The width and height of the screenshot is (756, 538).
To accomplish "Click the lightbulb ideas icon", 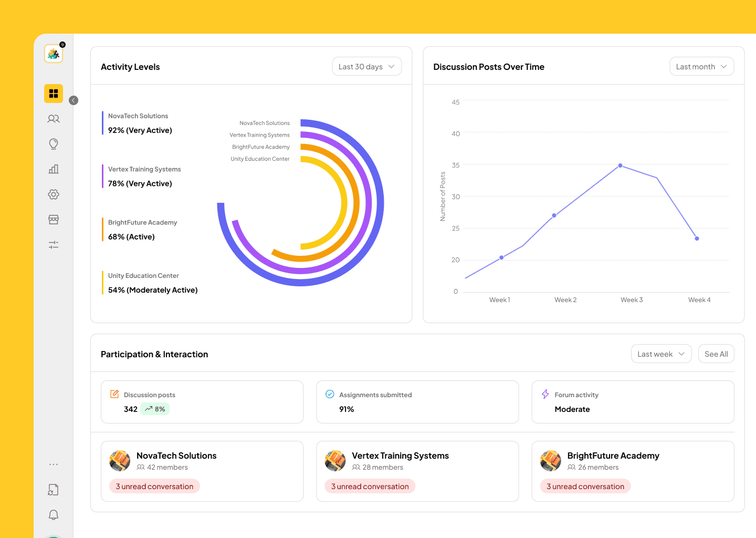I will click(x=54, y=144).
